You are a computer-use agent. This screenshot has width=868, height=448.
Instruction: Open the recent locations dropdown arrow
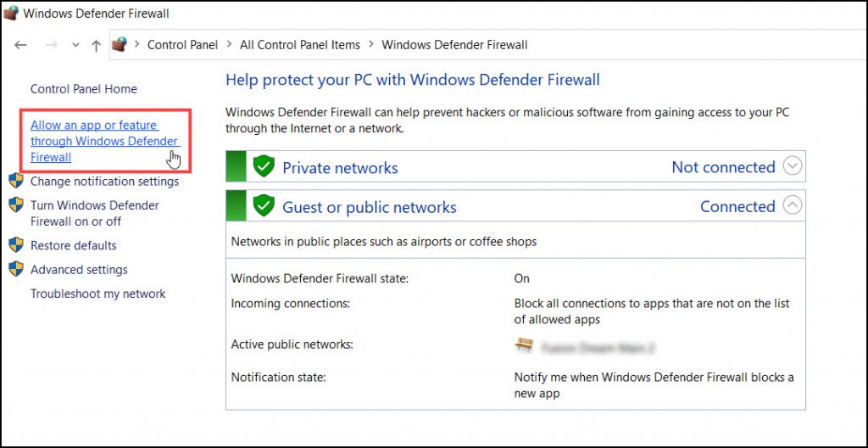point(75,46)
